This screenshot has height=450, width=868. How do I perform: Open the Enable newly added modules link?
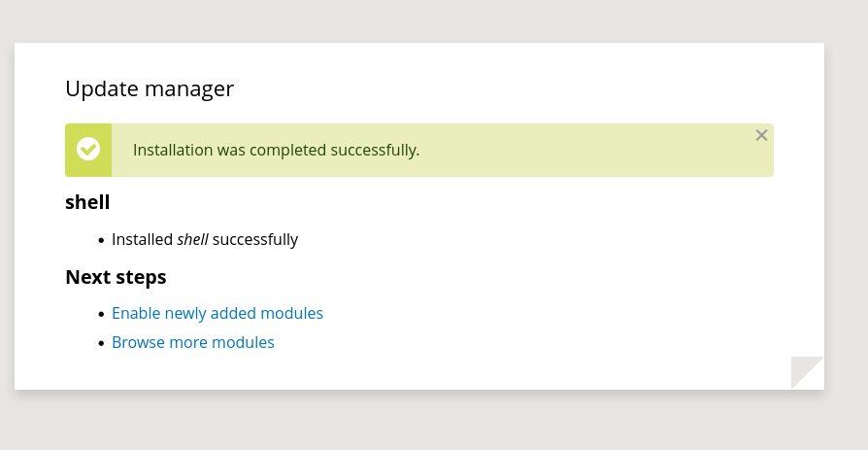217,313
